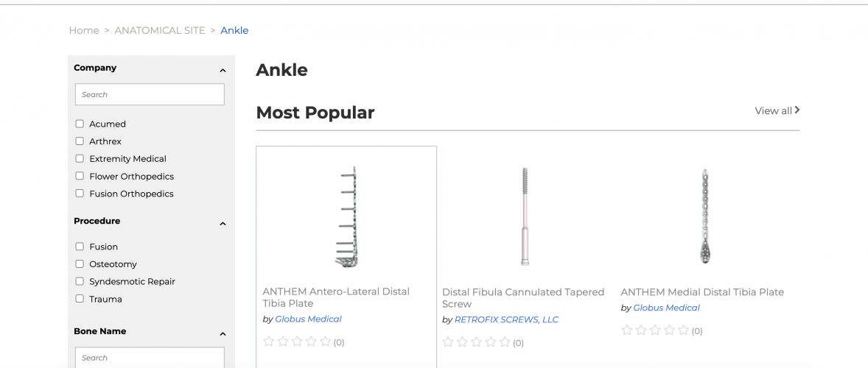
Task: Open ANTHEM Antero-Lateral Distal Tibia Plate image
Action: [346, 216]
